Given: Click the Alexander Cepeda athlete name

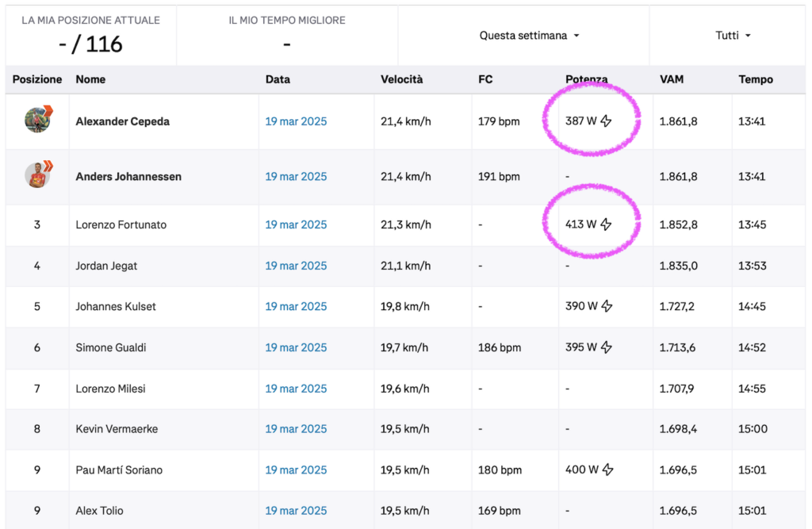Looking at the screenshot, I should 123,121.
